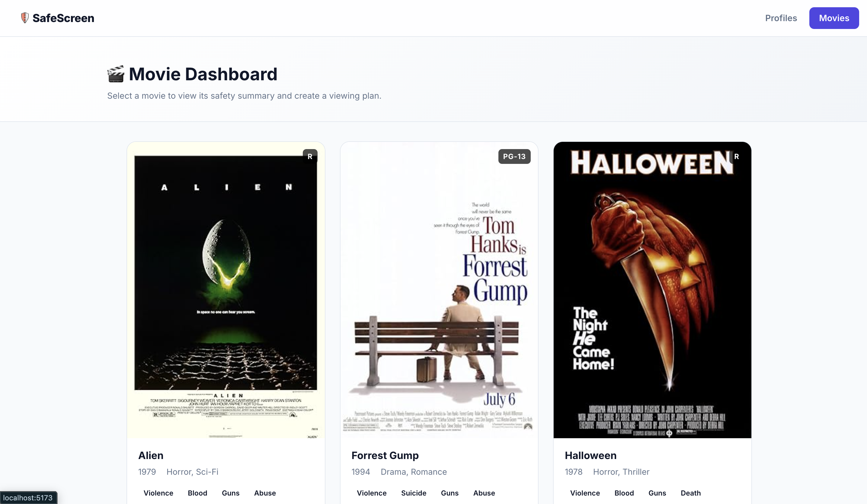Image resolution: width=867 pixels, height=504 pixels.
Task: Click the PG-13 rating badge on Forrest Gump
Action: tap(514, 157)
